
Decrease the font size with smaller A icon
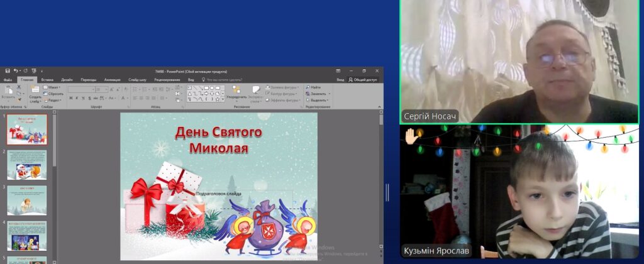coord(118,89)
